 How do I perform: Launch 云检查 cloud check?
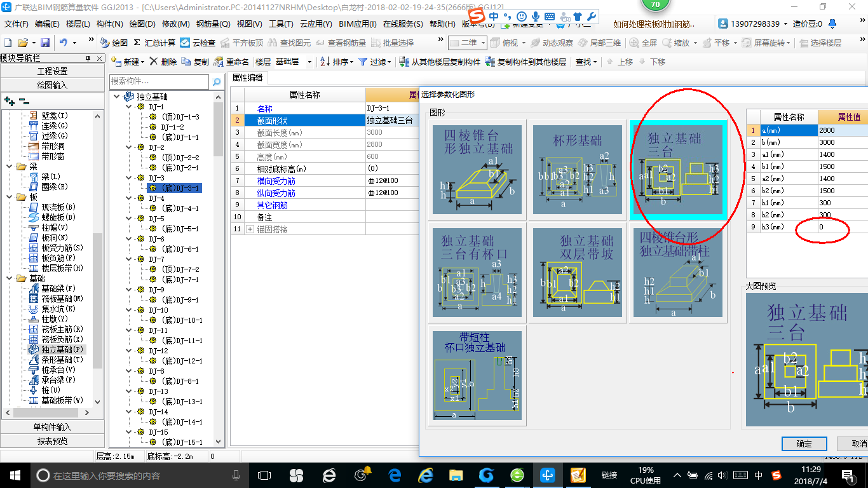198,43
